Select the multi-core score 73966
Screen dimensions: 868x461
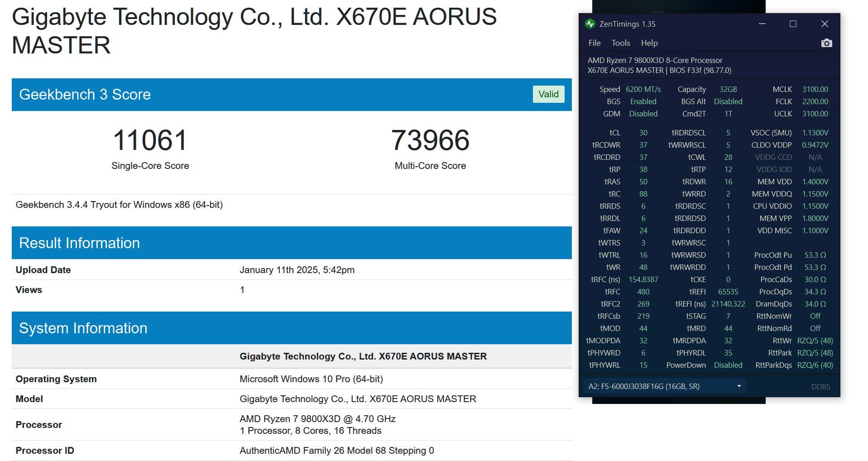430,140
